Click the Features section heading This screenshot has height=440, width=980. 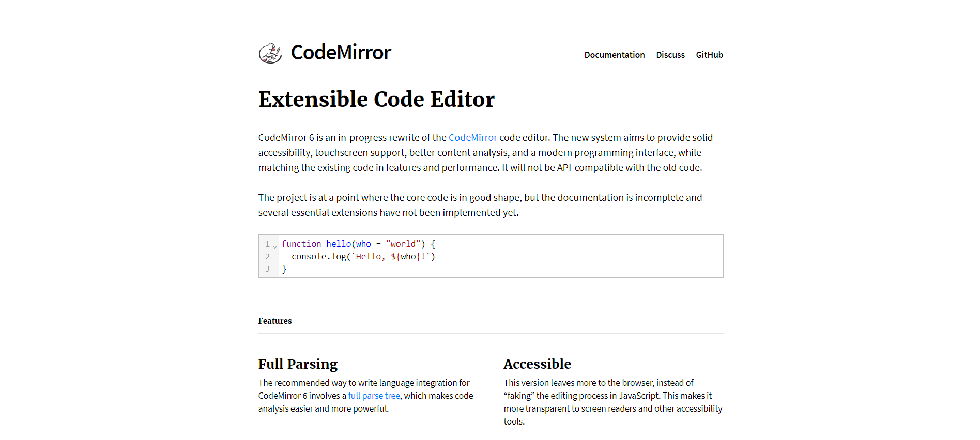coord(275,321)
